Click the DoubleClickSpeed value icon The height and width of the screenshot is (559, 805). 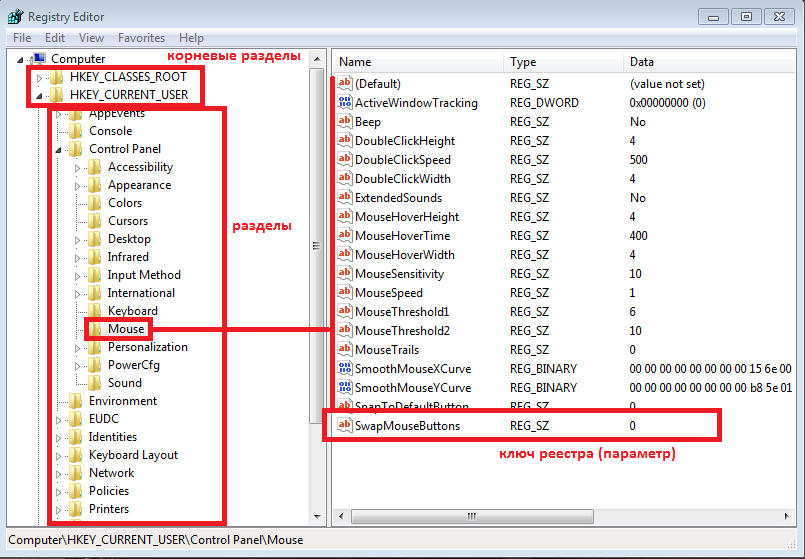click(344, 159)
